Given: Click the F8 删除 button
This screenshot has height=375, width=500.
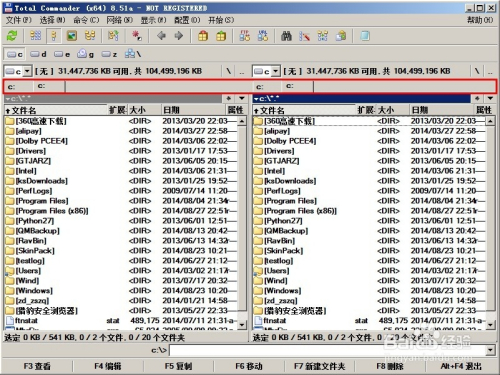Looking at the screenshot, I should click(390, 366).
